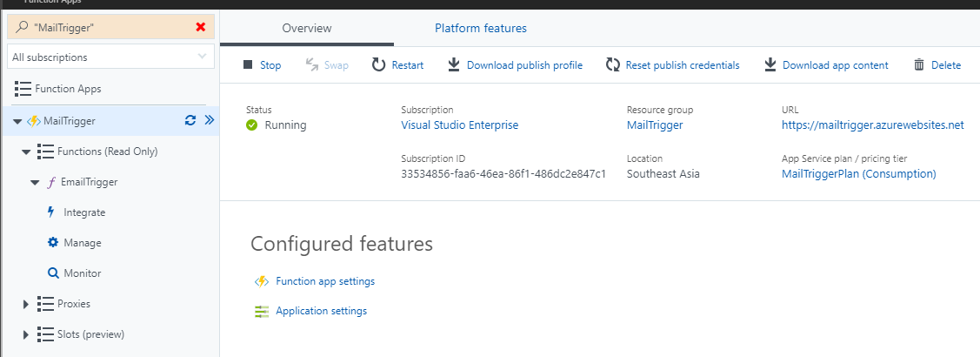Open Monitor under EmailTrigger
This screenshot has width=980, height=357.
[x=83, y=273]
